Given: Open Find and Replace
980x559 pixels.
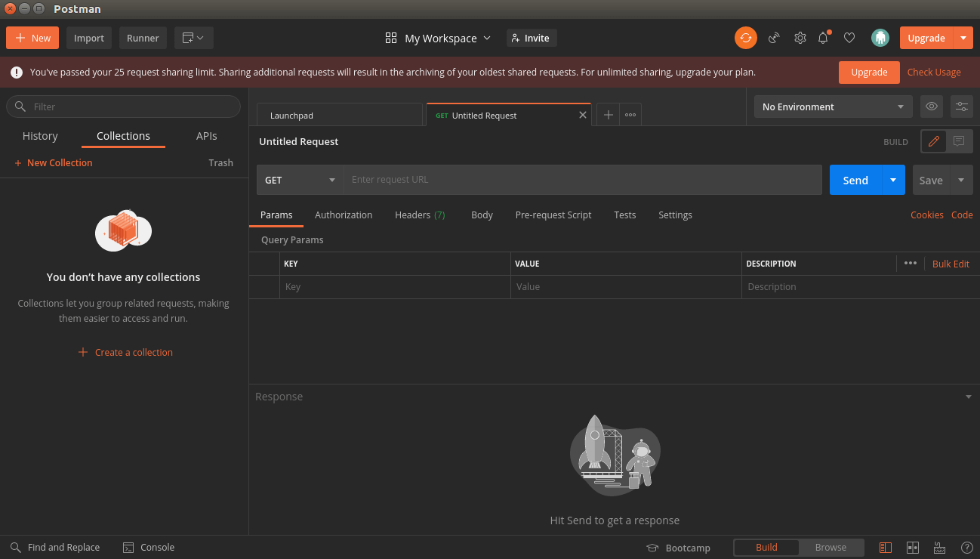Looking at the screenshot, I should pyautogui.click(x=54, y=547).
